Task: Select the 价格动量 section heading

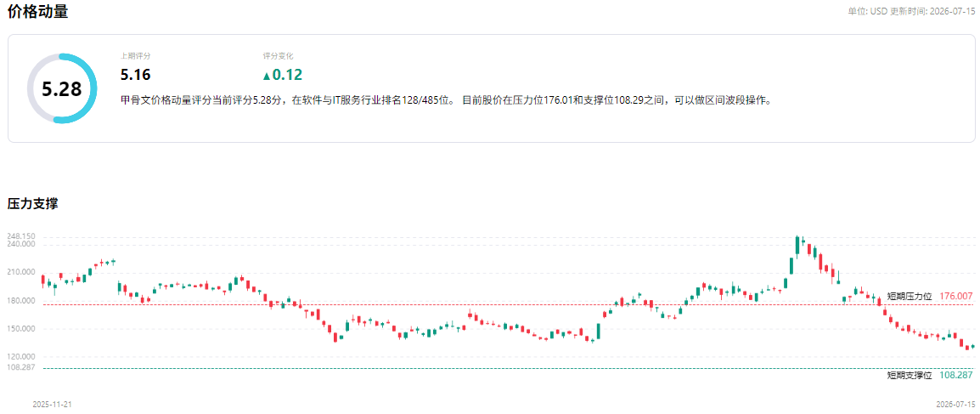Action: [x=37, y=11]
